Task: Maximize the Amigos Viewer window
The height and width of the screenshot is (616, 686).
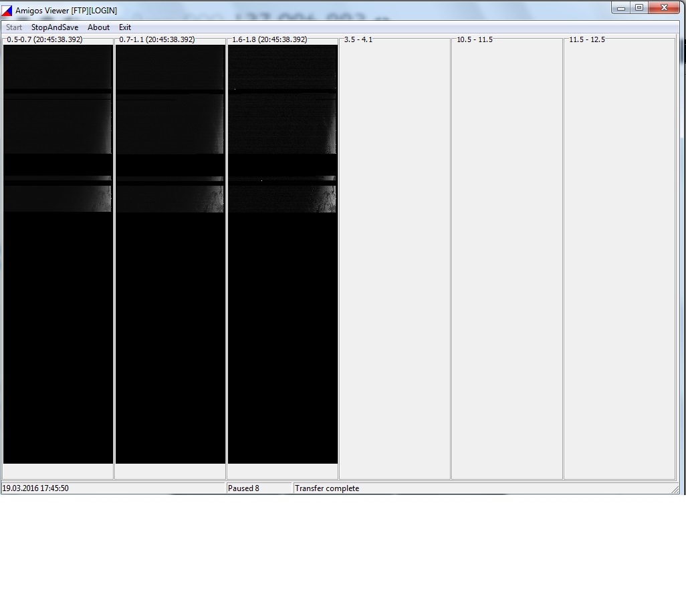Action: (639, 8)
